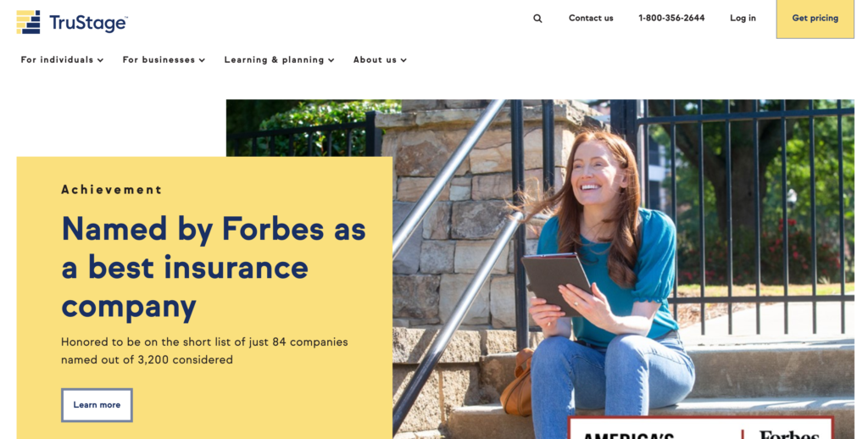Open the For businesses menu

click(x=164, y=60)
